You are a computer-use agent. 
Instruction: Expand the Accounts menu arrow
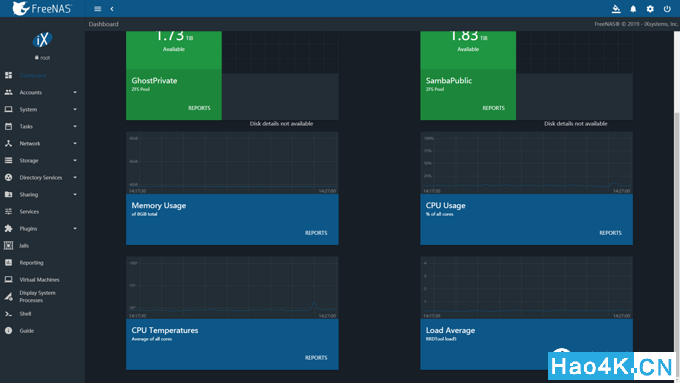75,92
